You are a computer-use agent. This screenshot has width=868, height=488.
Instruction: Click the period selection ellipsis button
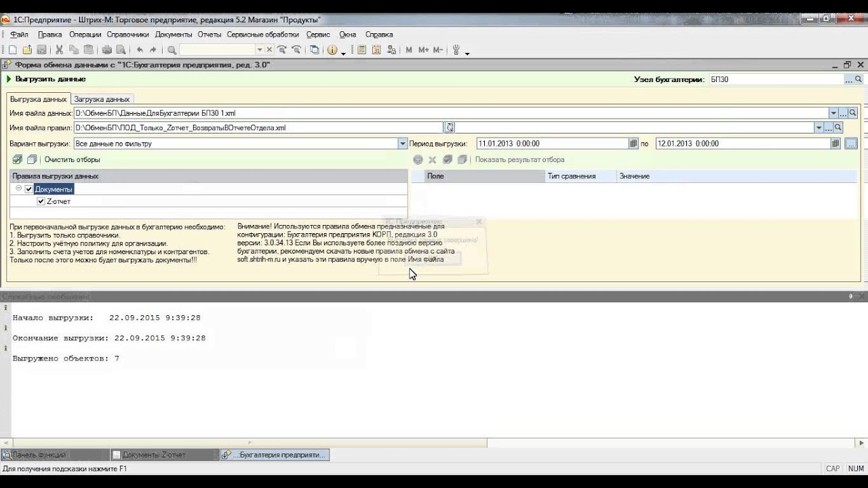coord(851,144)
